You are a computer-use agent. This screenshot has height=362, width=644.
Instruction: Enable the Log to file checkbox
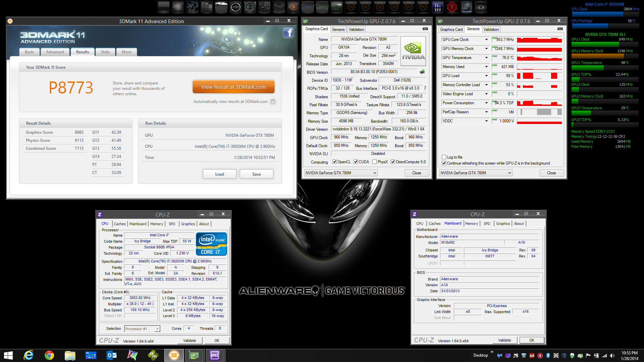(444, 157)
